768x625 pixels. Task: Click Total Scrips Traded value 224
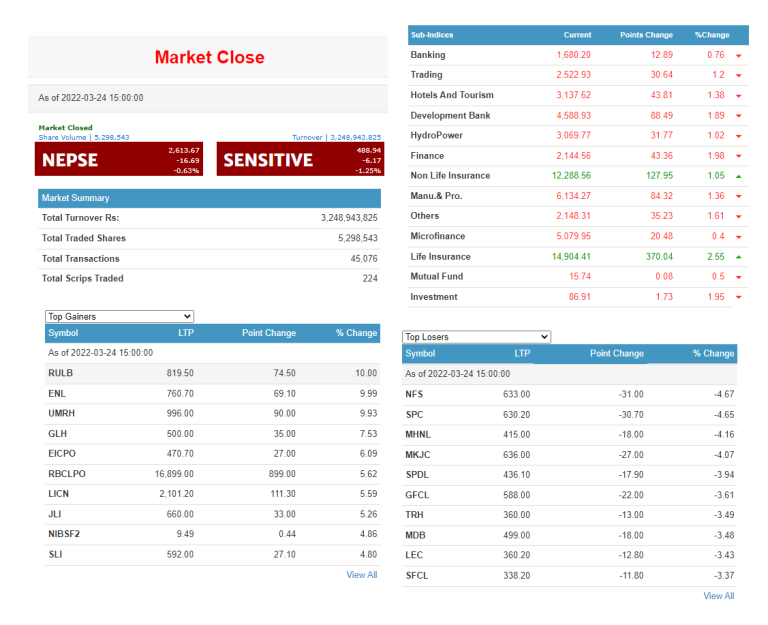tap(370, 278)
